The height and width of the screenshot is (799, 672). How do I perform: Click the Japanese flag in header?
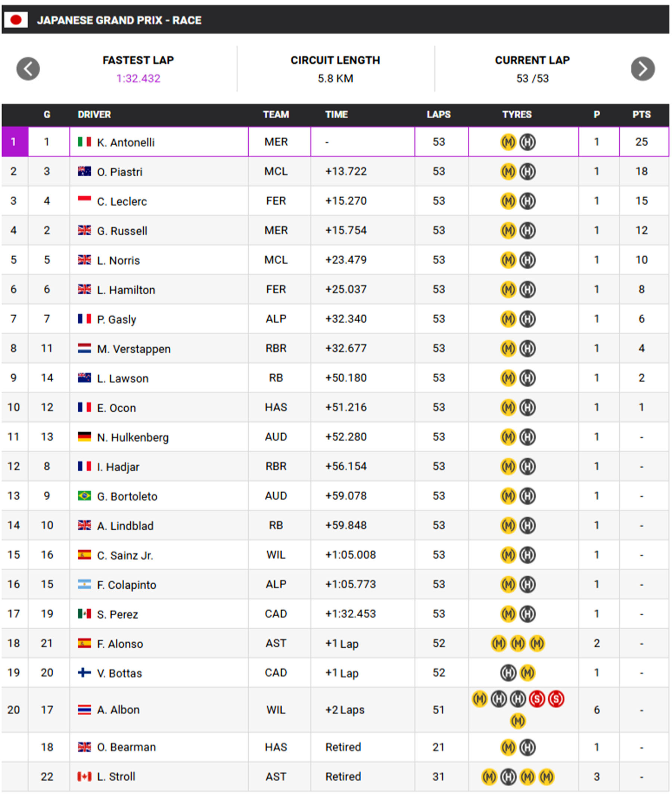click(16, 20)
